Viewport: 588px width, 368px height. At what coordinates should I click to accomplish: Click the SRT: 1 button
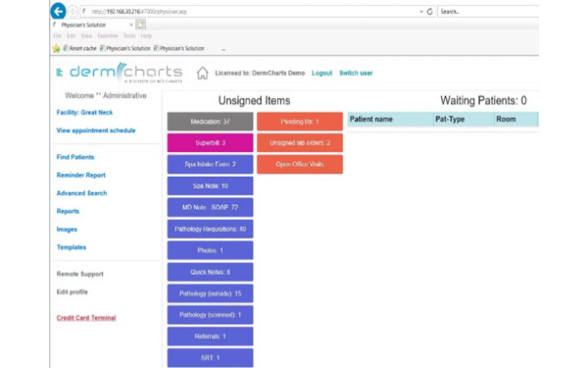(x=210, y=358)
